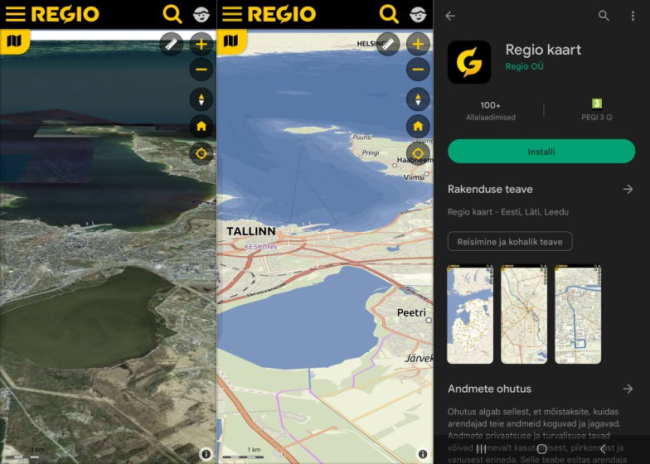Image resolution: width=650 pixels, height=464 pixels.
Task: Toggle map layer button in satellite view
Action: pos(14,42)
